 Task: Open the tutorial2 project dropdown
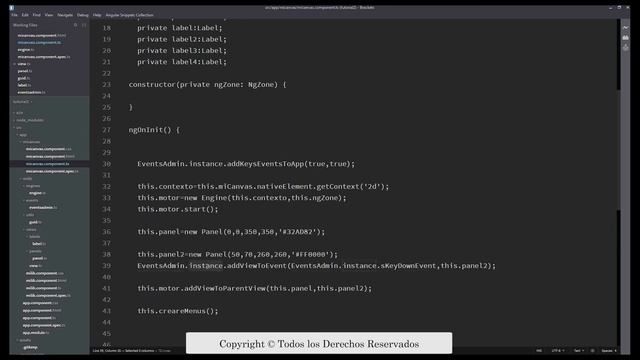[x=22, y=102]
